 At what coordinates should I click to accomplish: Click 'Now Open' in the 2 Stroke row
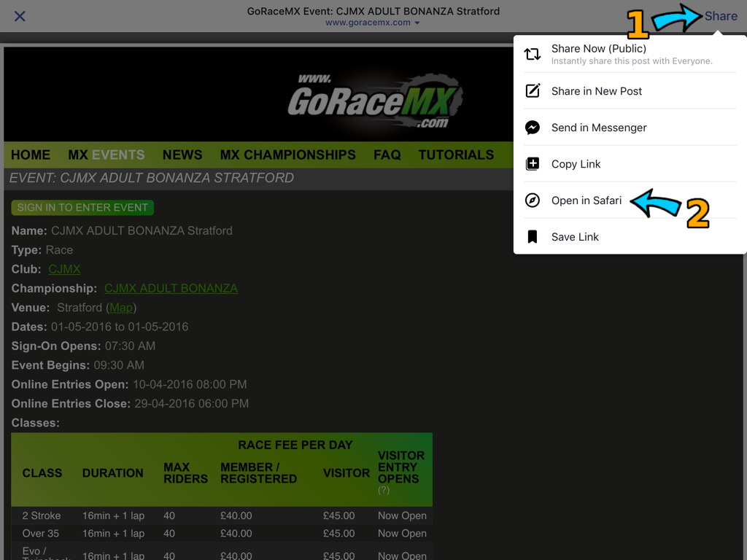coord(402,516)
